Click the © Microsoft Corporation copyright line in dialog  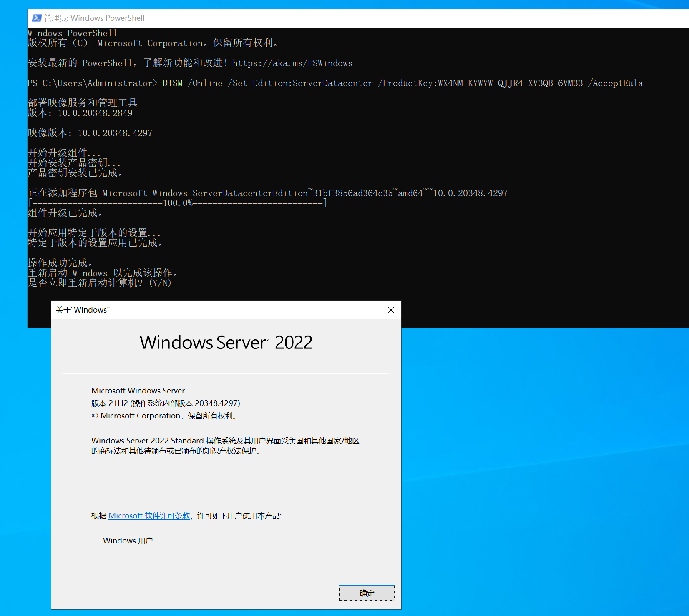[165, 416]
